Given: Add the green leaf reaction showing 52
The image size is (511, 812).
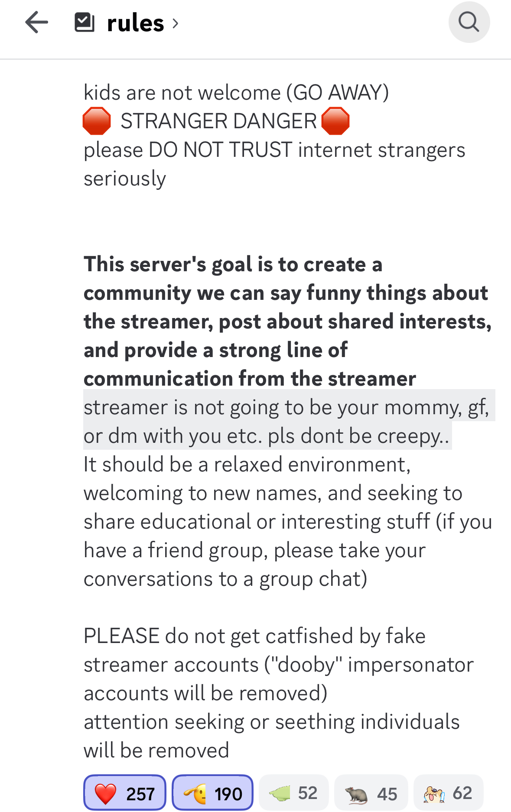Looking at the screenshot, I should click(x=294, y=793).
